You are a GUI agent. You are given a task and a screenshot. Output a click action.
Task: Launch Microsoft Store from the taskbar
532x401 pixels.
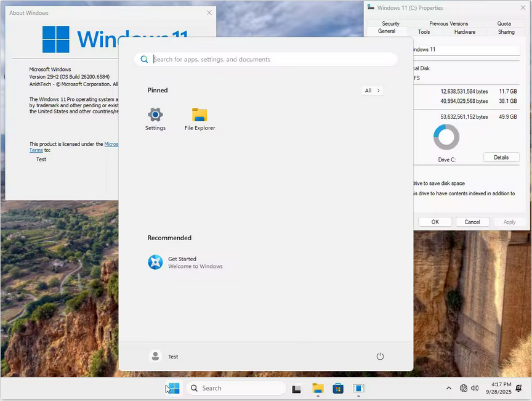[x=338, y=388]
